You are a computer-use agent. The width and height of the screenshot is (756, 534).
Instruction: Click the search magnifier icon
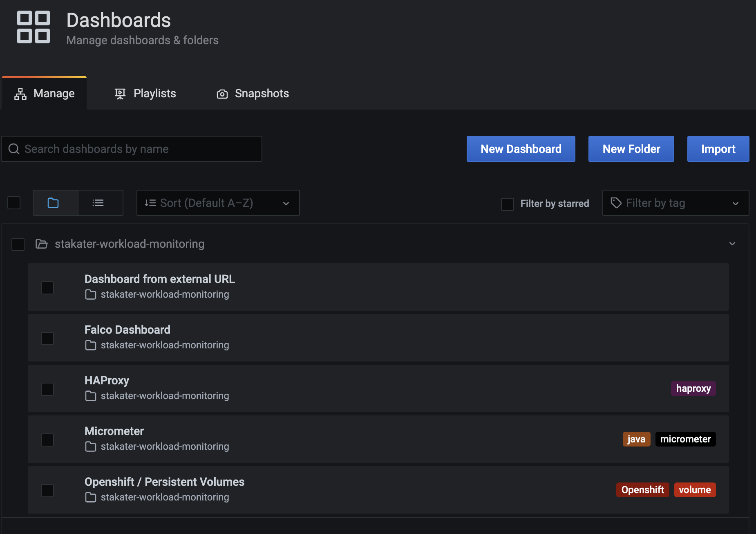pyautogui.click(x=14, y=149)
